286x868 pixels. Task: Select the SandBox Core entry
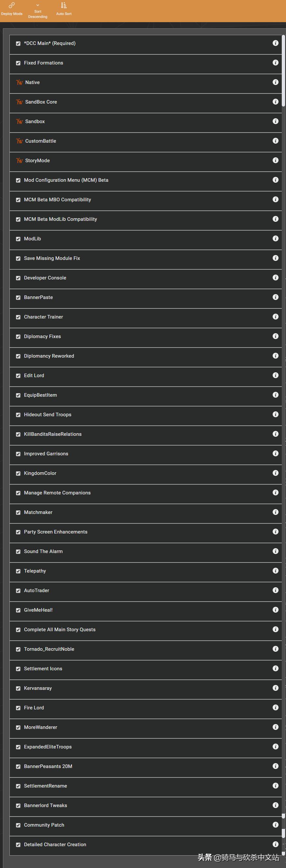41,102
